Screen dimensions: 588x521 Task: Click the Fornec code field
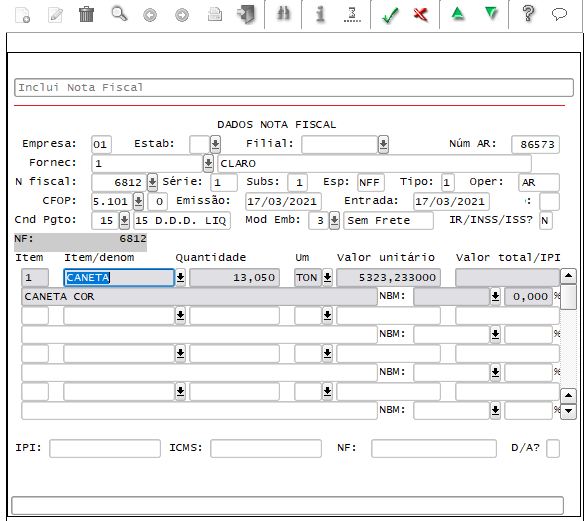coord(147,164)
